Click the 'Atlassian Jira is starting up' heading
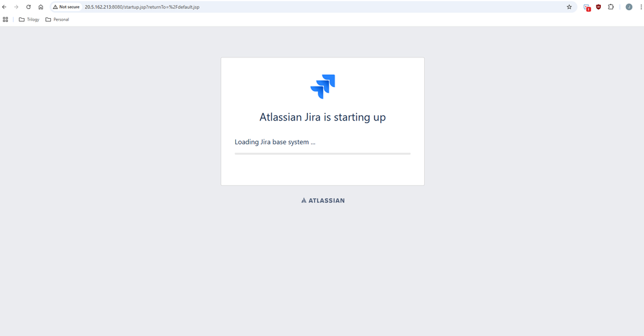Screen dimensions: 644x336 click(322, 117)
